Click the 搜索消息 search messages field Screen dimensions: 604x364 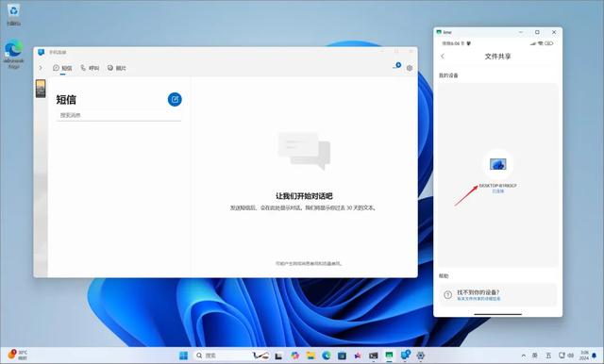(119, 115)
